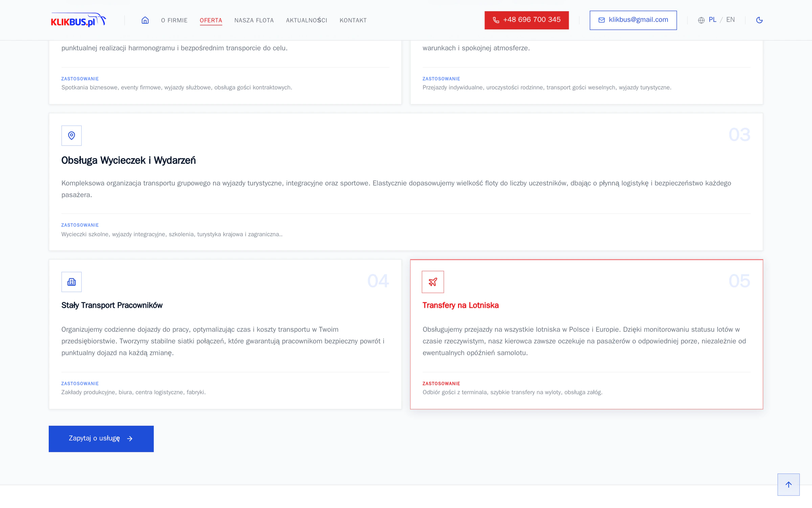Screen dimensions: 812x508
Task: Select PL language option
Action: tap(713, 20)
